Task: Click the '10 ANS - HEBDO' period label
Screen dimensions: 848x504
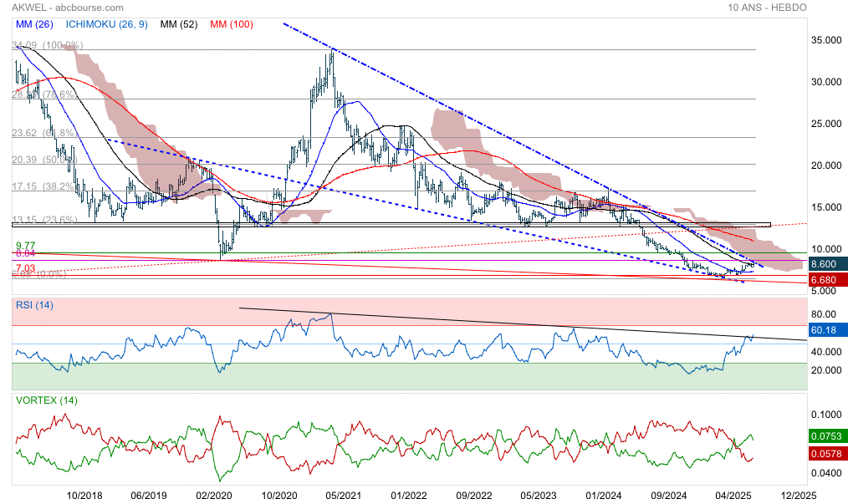Action: 767,8
